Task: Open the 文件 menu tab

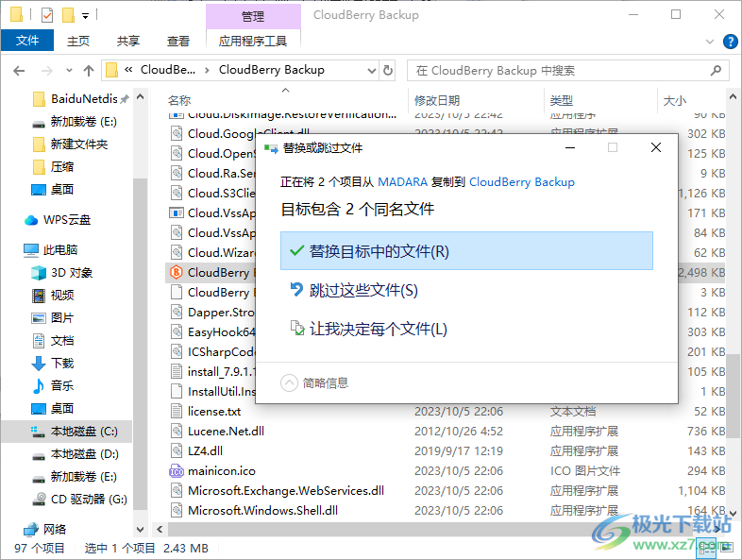Action: click(27, 41)
